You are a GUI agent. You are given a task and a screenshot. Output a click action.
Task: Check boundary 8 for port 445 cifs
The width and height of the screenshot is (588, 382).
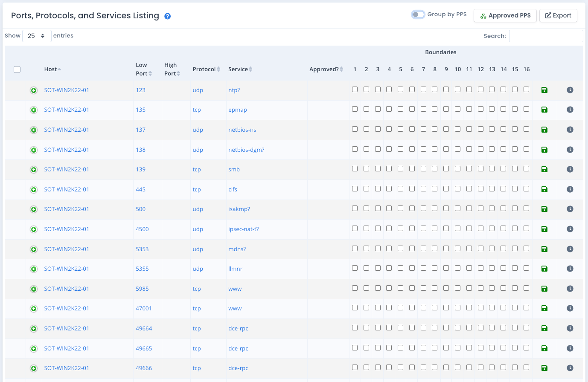point(434,189)
